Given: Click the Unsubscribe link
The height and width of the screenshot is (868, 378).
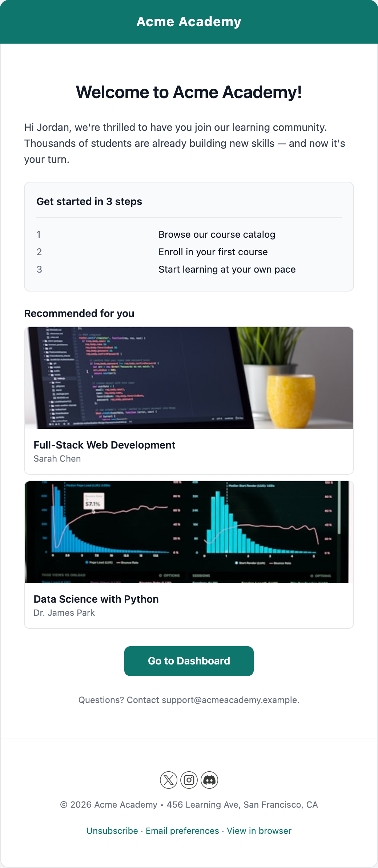Looking at the screenshot, I should [x=112, y=831].
